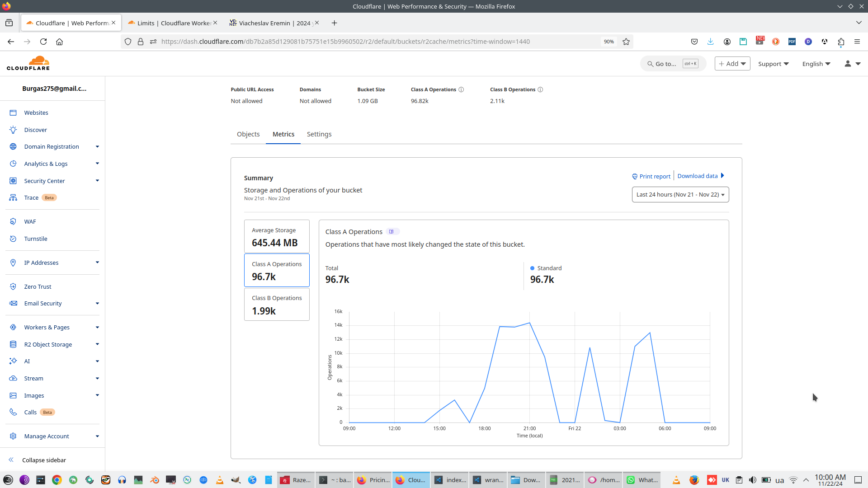Screen dimensions: 868x488
Task: Bookmark this page with star icon
Action: click(x=626, y=42)
